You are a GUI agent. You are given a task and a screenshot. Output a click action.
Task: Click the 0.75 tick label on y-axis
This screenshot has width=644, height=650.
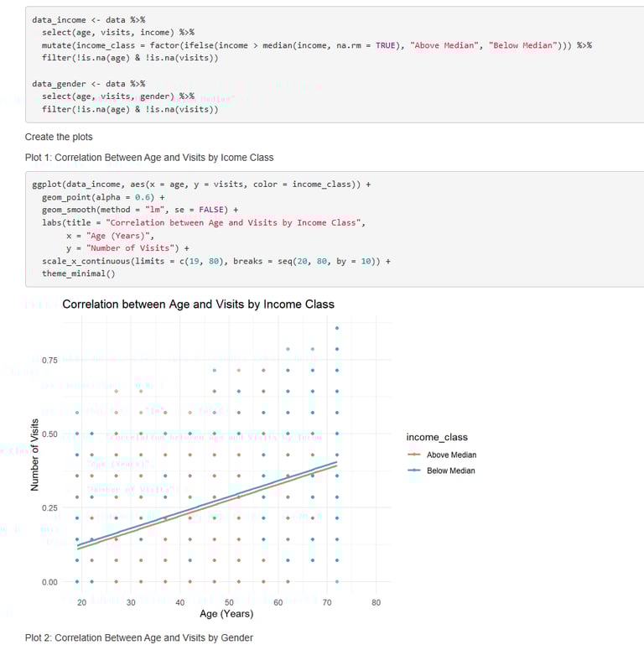coord(49,360)
